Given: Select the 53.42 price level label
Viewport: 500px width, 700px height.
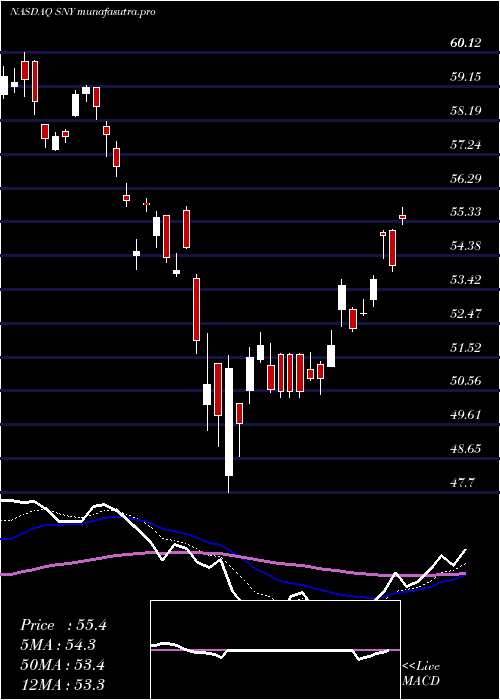Looking at the screenshot, I should pyautogui.click(x=466, y=279).
